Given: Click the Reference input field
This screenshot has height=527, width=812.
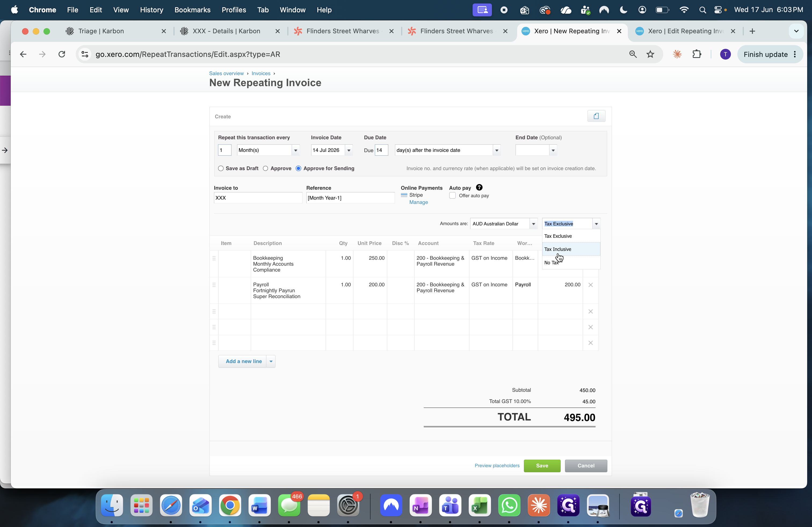Looking at the screenshot, I should point(350,198).
